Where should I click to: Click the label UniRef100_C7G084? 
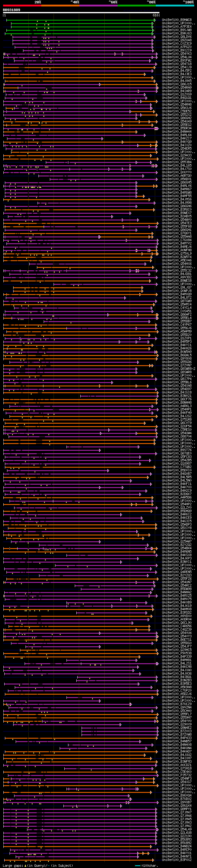click(x=177, y=240)
